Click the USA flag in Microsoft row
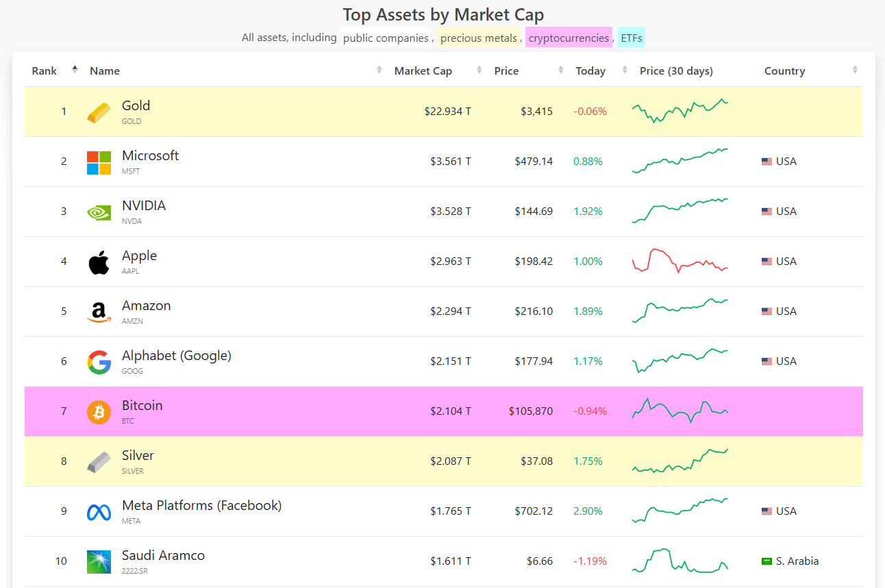This screenshot has width=885, height=588. 766,162
